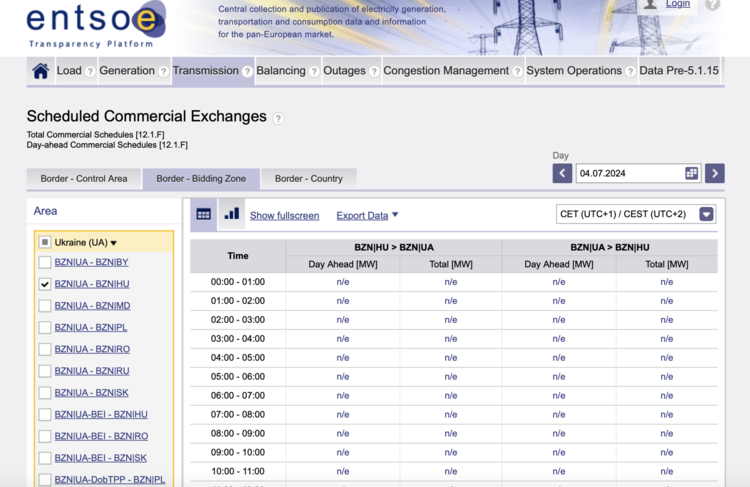
Task: Open the calendar date picker icon
Action: coord(691,173)
